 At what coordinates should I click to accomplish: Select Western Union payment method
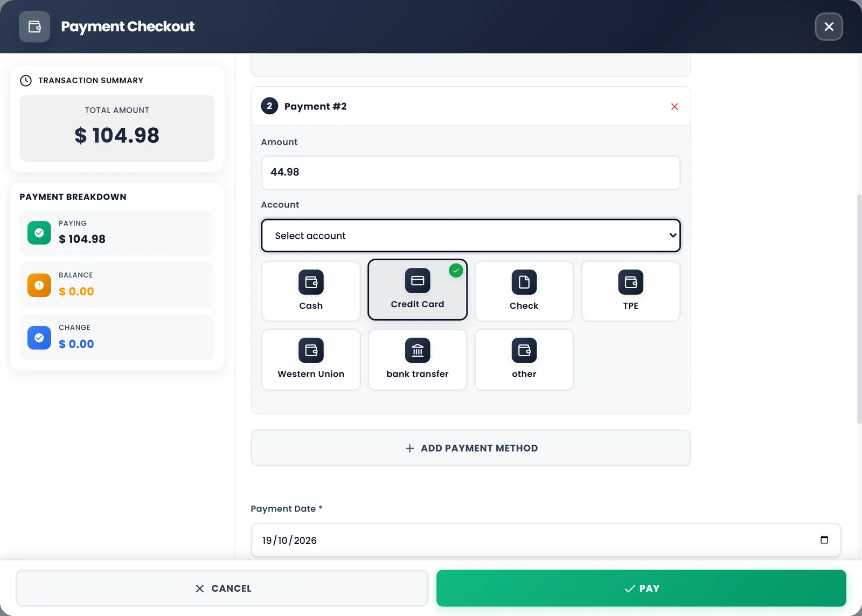point(311,359)
